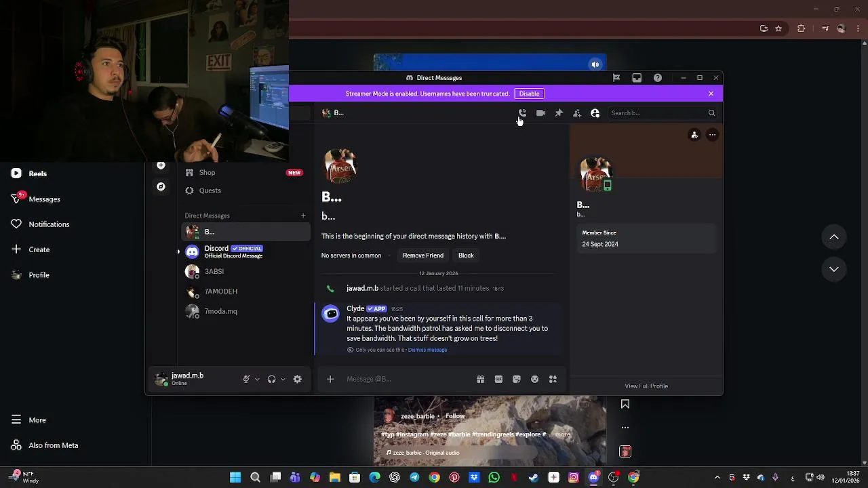Open Discord help icon
The height and width of the screenshot is (488, 868).
point(658,78)
